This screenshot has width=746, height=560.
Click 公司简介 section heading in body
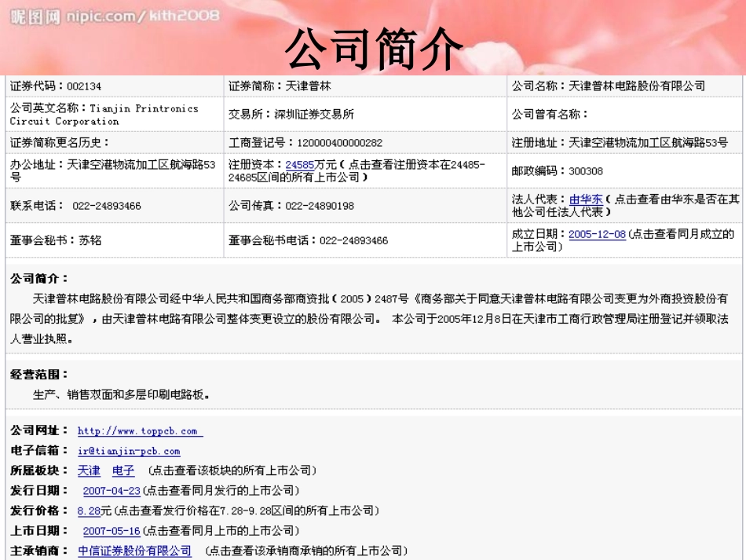[x=39, y=278]
